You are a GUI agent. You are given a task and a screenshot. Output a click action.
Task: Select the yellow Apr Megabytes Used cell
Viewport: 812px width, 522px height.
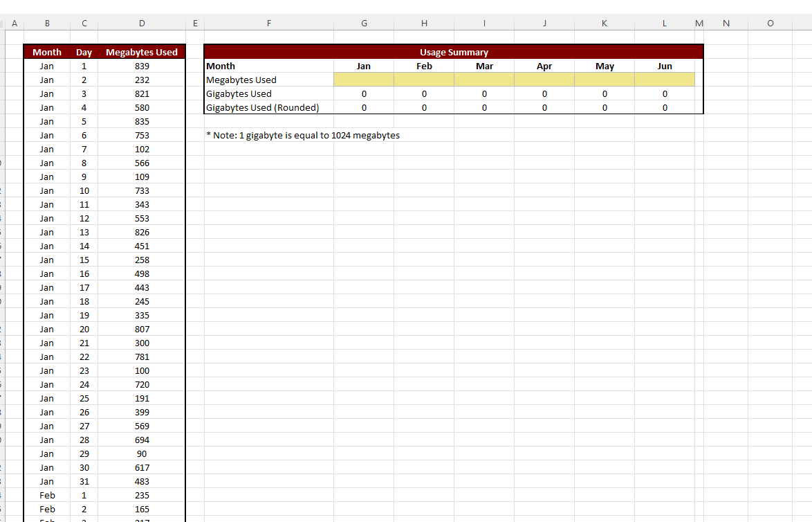(x=544, y=80)
